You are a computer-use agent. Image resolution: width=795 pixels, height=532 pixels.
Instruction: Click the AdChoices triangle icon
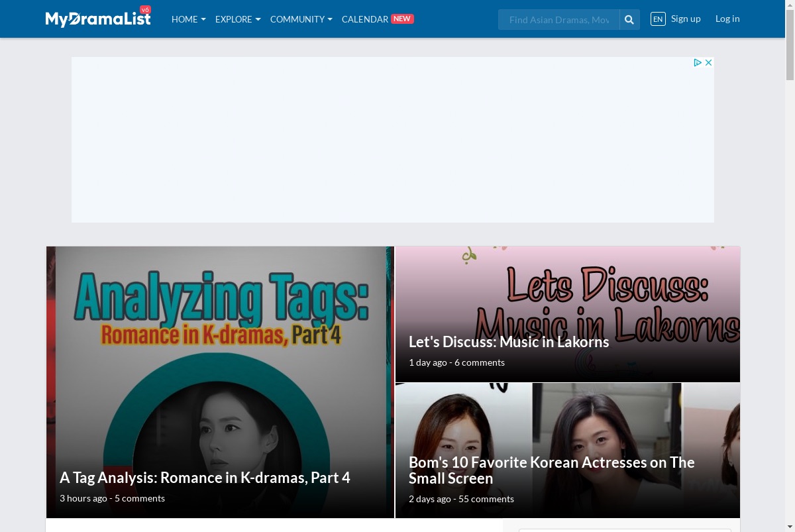[698, 62]
